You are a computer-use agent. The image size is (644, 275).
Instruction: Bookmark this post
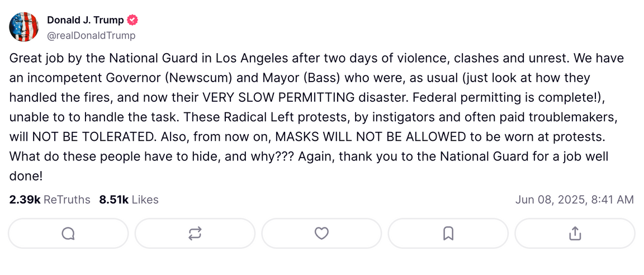[x=448, y=234]
